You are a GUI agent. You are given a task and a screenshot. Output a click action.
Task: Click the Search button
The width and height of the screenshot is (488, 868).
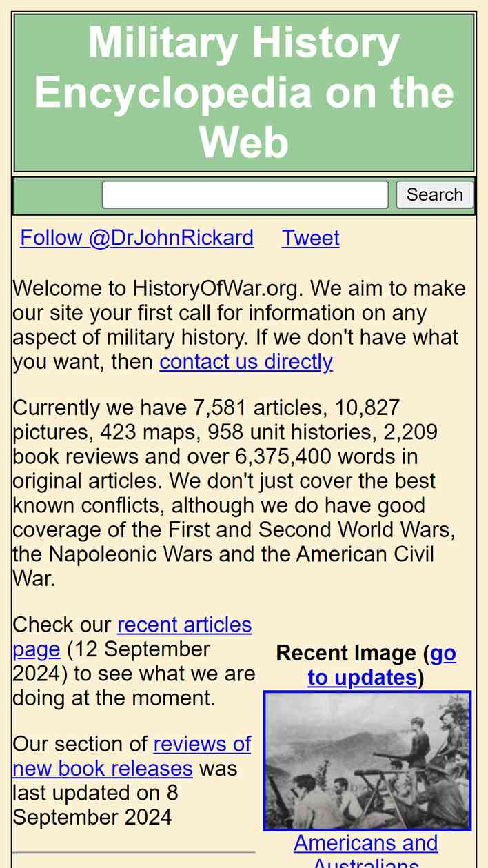pos(435,194)
